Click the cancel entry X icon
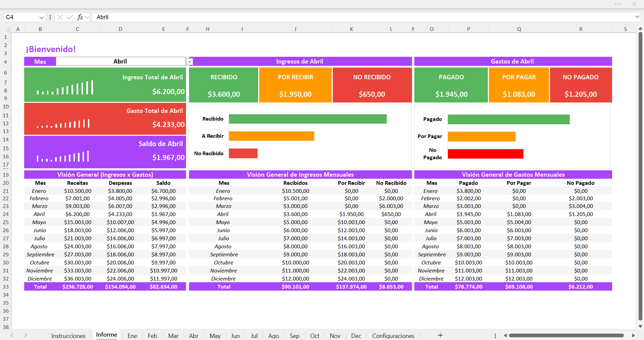 (60, 17)
